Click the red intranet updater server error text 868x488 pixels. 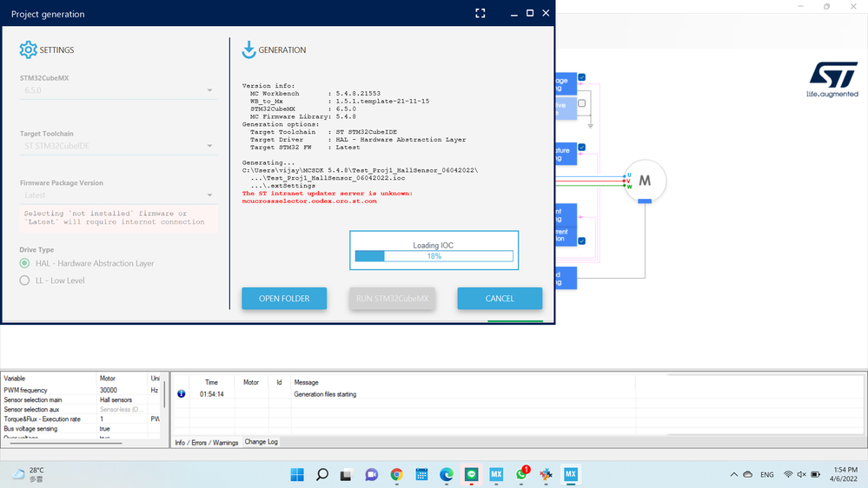(328, 197)
